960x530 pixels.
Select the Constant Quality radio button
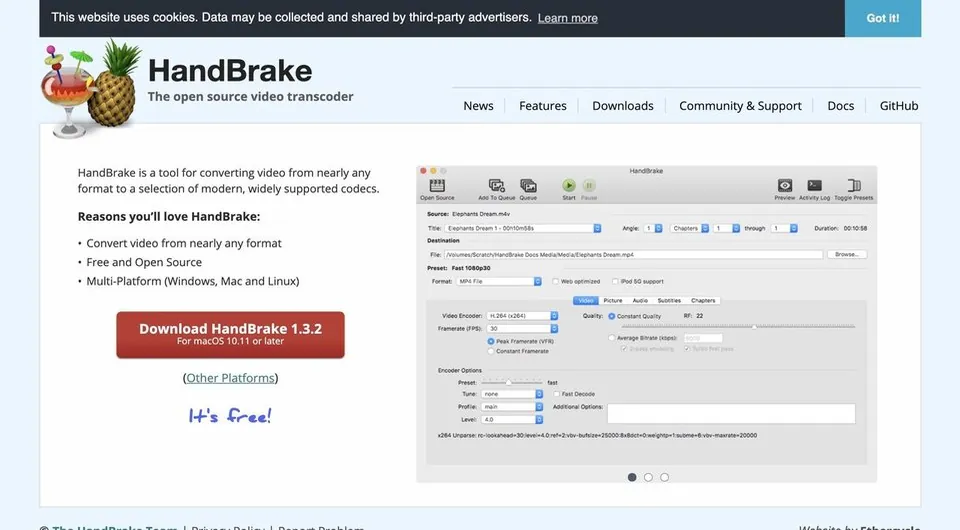click(x=611, y=316)
